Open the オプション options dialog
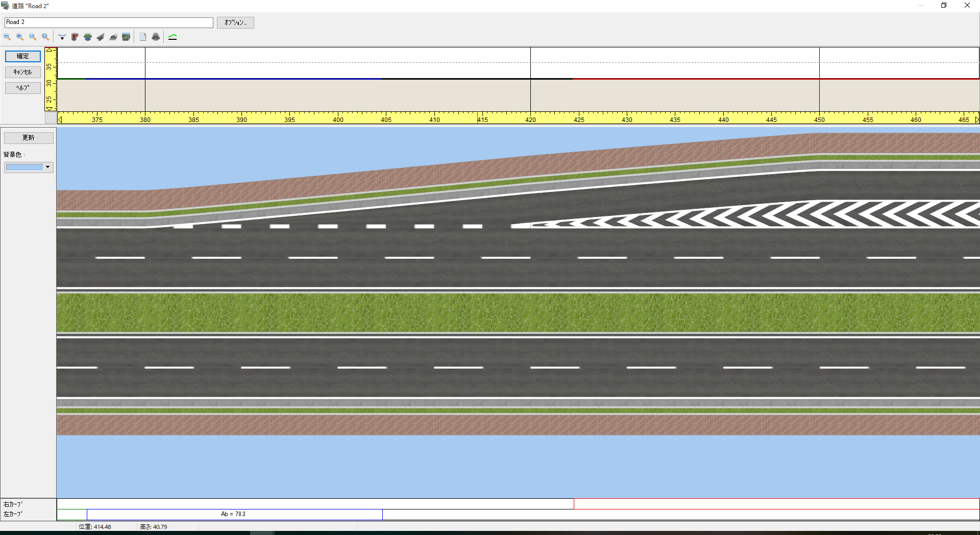 (x=235, y=22)
